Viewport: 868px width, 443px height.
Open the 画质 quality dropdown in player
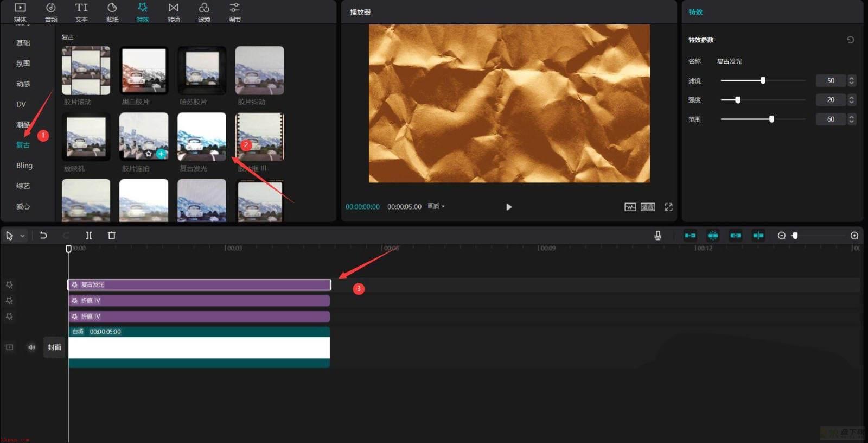pyautogui.click(x=436, y=206)
